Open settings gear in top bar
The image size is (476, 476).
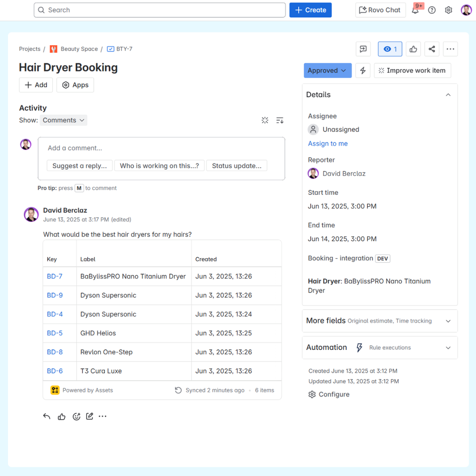click(x=448, y=10)
